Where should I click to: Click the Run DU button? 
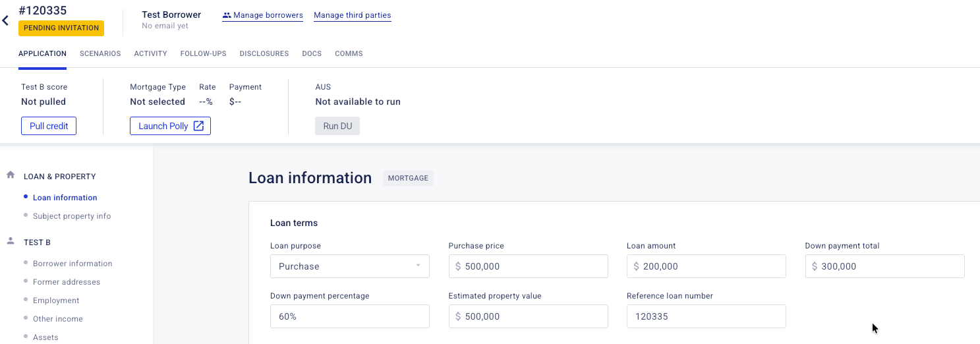tap(337, 126)
